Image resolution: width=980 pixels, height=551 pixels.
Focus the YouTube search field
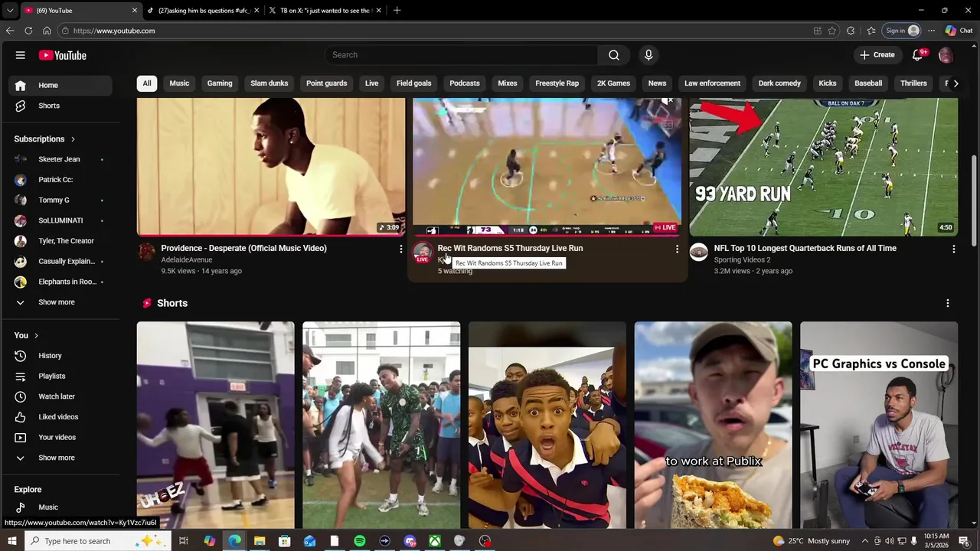461,55
